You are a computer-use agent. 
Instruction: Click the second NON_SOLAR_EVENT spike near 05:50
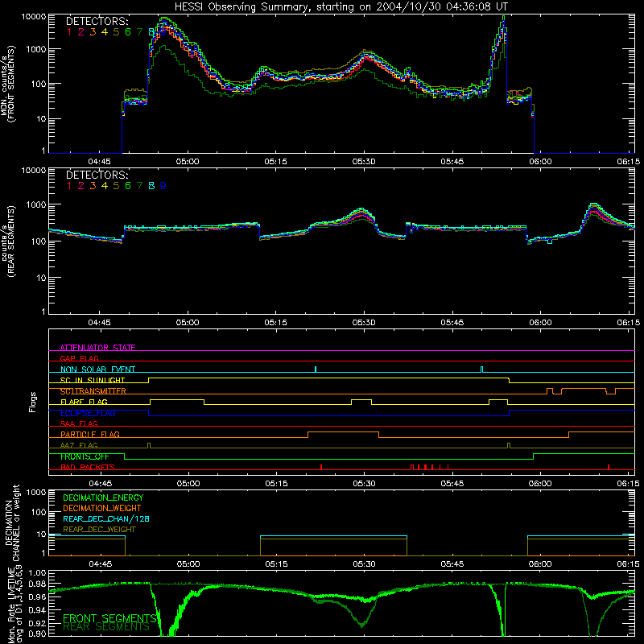pyautogui.click(x=481, y=369)
